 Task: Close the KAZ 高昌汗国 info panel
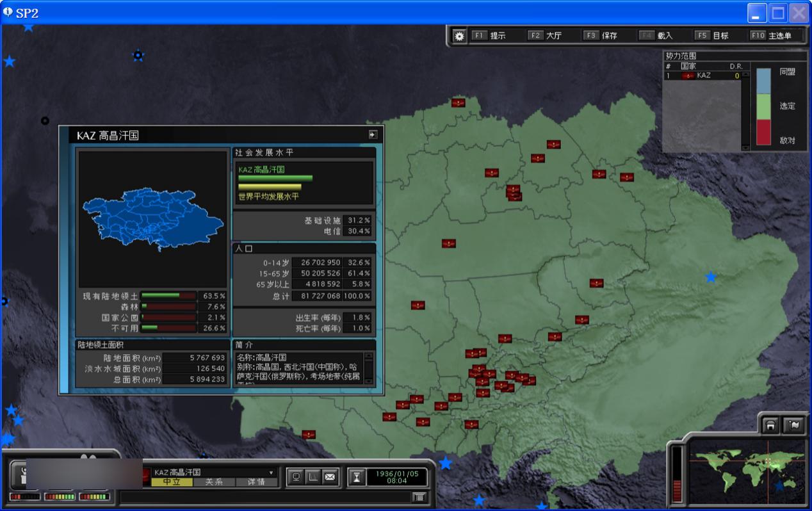pos(373,134)
